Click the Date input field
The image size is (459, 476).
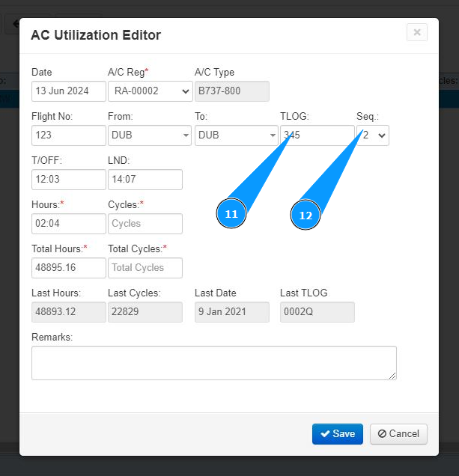point(68,91)
